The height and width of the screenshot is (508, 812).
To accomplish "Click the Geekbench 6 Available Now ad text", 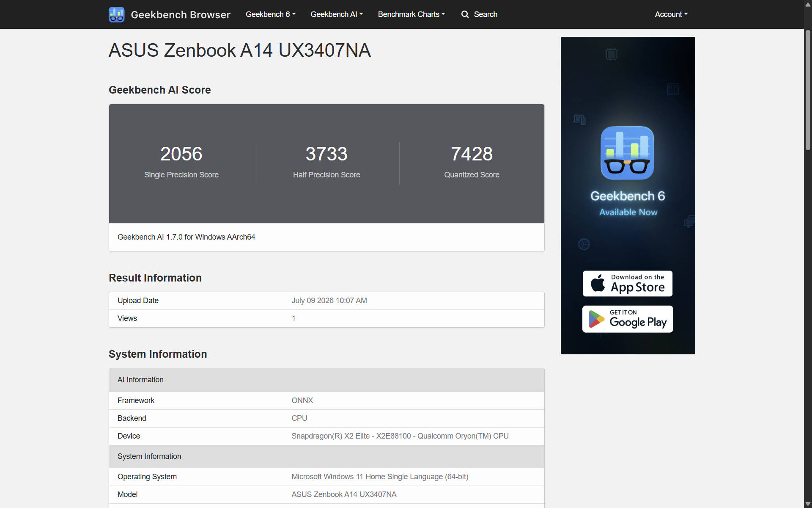I will (628, 203).
